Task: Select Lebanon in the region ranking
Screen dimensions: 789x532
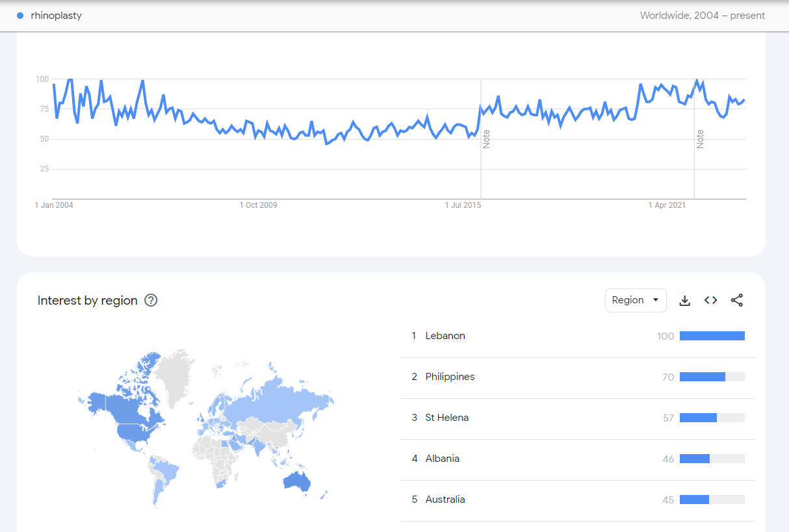Action: pyautogui.click(x=445, y=336)
